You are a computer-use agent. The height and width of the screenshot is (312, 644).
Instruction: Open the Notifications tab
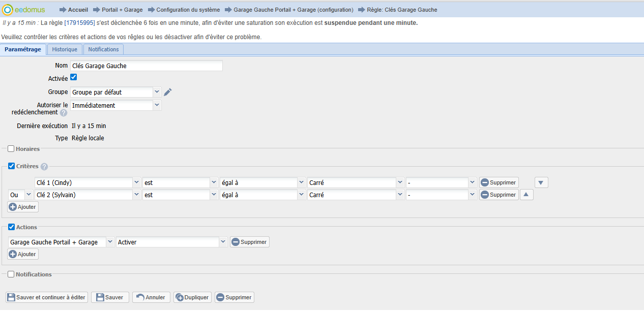pos(103,49)
